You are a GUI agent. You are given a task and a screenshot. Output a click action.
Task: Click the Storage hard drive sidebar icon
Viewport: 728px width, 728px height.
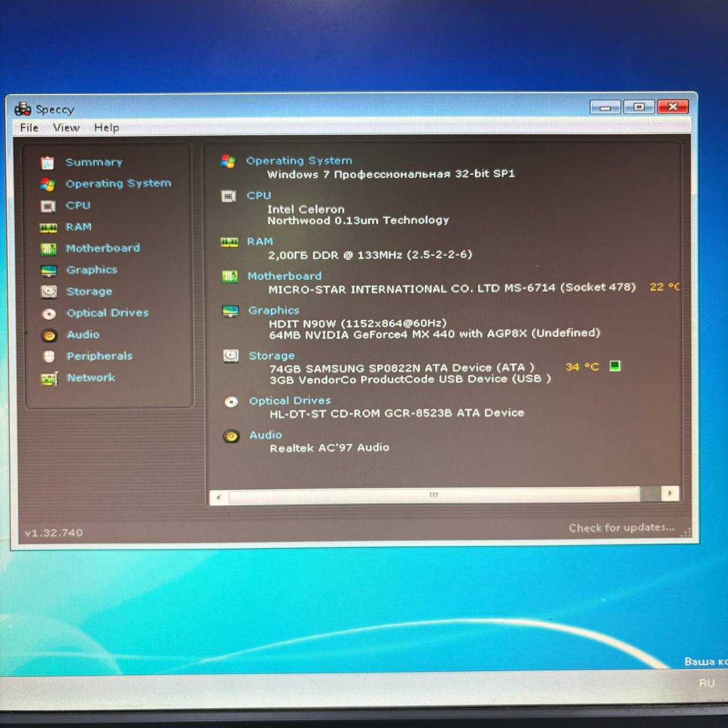coord(49,292)
